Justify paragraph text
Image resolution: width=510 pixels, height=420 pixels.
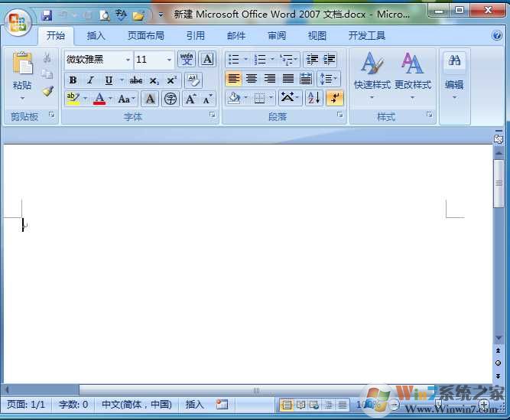pyautogui.click(x=287, y=79)
